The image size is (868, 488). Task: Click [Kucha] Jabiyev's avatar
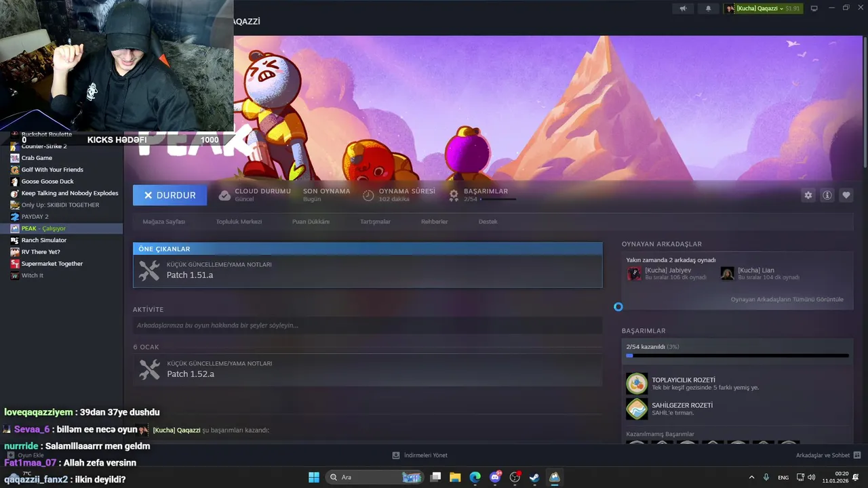[634, 273]
